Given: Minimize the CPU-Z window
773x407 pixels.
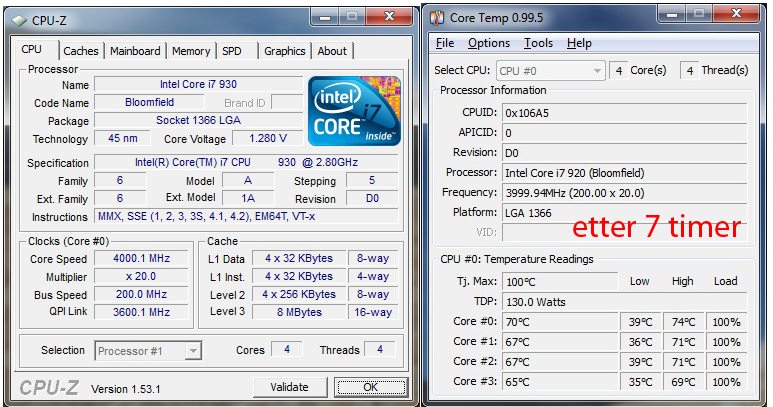Looking at the screenshot, I should click(325, 17).
